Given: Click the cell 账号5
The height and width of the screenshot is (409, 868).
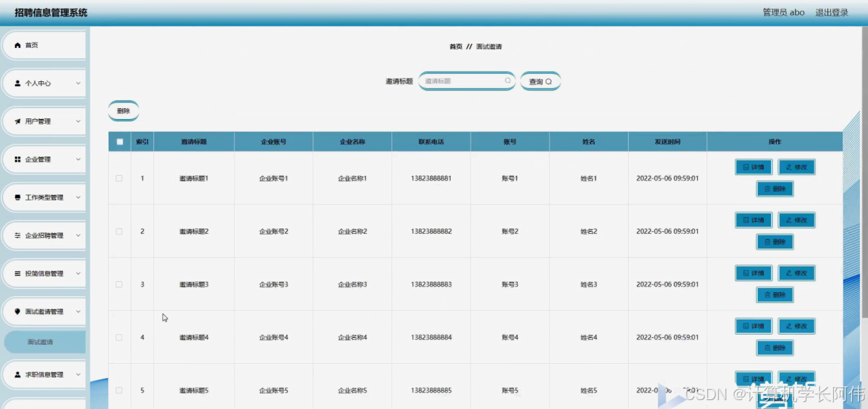Looking at the screenshot, I should pos(510,391).
